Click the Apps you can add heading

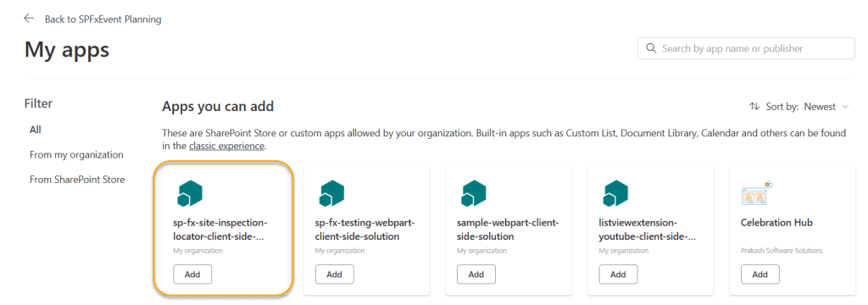pos(218,106)
